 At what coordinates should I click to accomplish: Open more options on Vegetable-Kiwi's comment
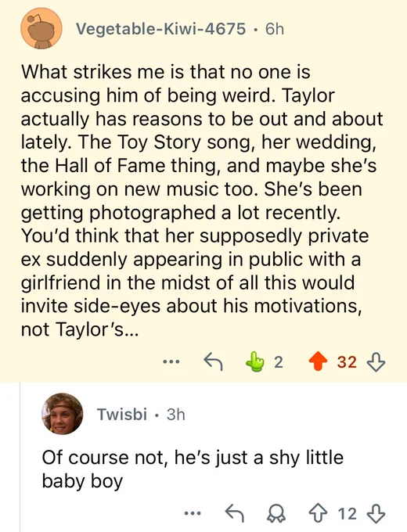(171, 362)
